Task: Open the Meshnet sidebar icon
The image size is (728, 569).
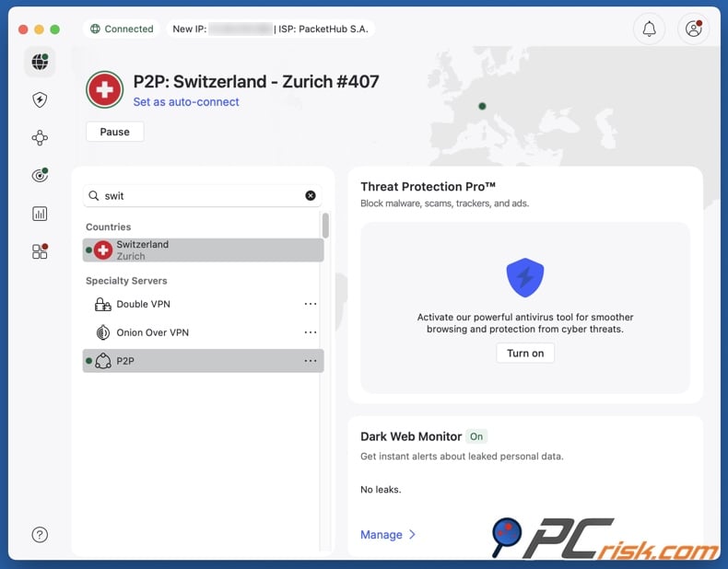Action: click(x=40, y=138)
